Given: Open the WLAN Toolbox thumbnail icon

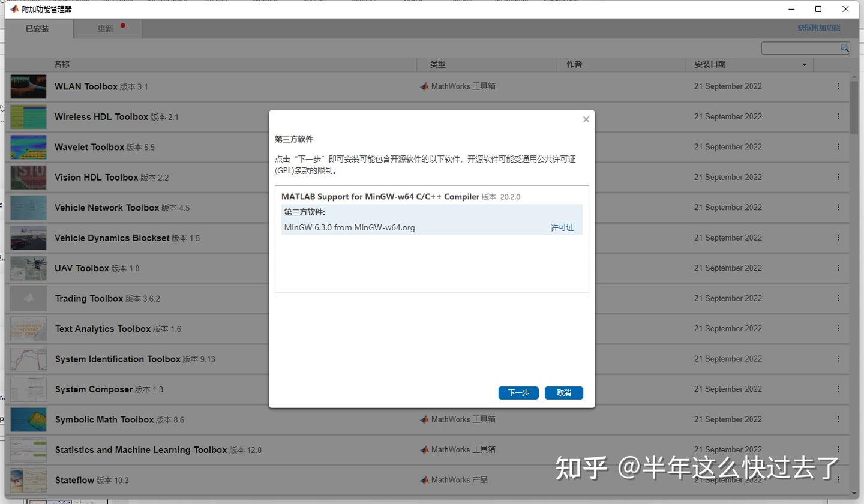Looking at the screenshot, I should pyautogui.click(x=28, y=86).
